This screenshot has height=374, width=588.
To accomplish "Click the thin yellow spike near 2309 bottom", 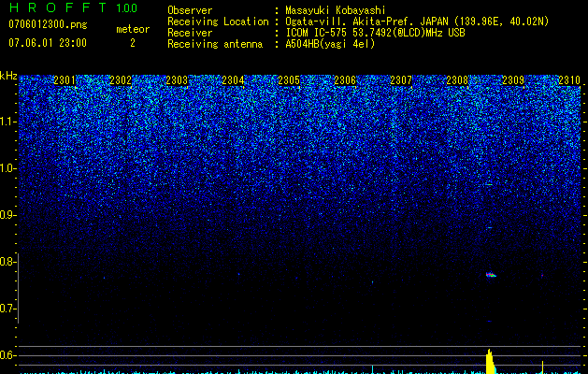I will tap(542, 367).
